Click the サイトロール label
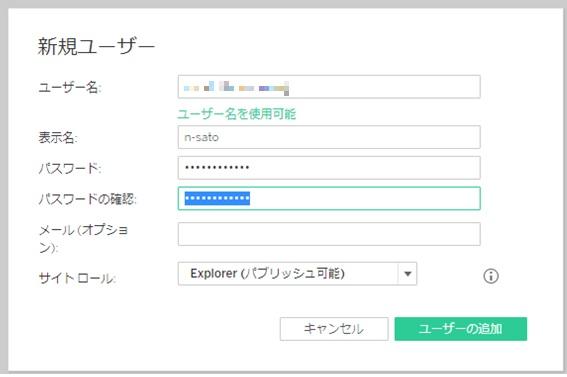This screenshot has height=377, width=567. (77, 278)
